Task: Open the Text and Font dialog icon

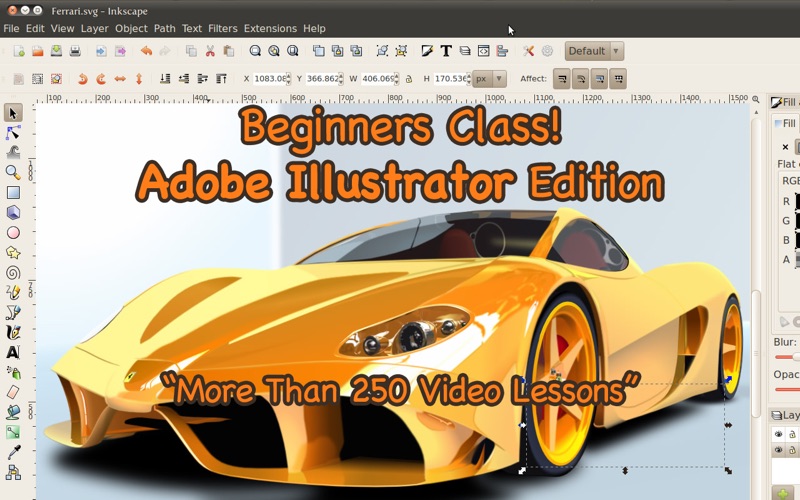Action: pyautogui.click(x=446, y=51)
